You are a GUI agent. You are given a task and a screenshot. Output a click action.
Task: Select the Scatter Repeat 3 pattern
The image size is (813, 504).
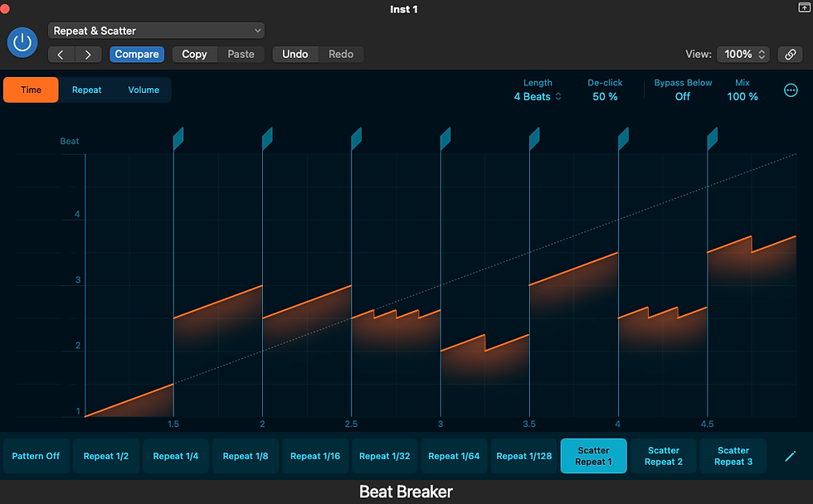coord(733,456)
